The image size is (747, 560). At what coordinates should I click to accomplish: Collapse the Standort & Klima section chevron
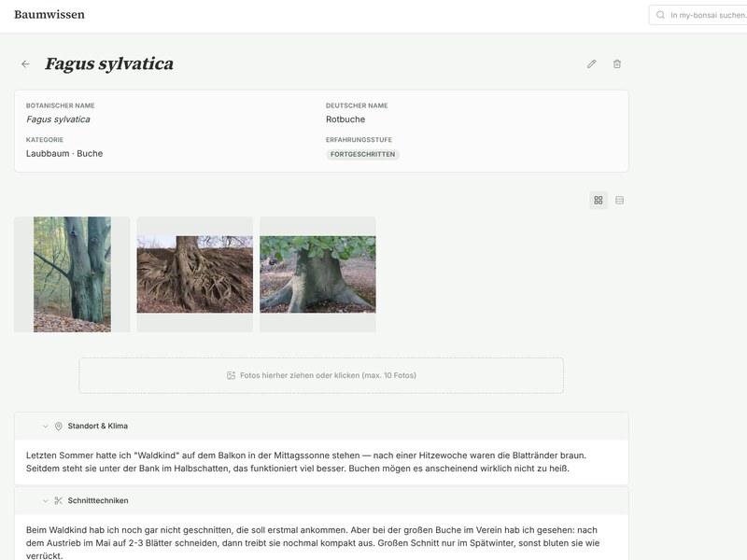45,427
